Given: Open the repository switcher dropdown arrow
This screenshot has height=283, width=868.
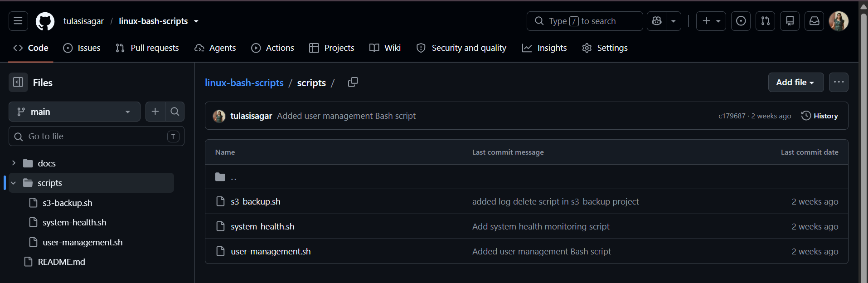Looking at the screenshot, I should (196, 21).
